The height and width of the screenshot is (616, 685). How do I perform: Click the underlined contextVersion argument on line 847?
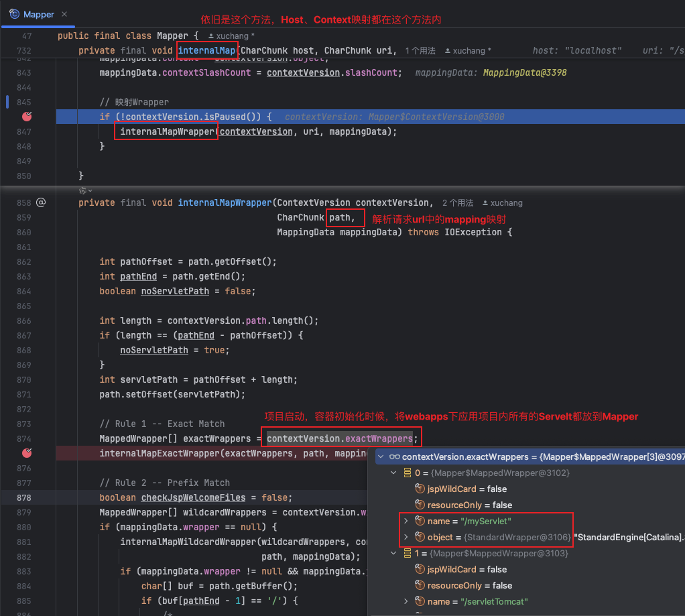tap(256, 131)
